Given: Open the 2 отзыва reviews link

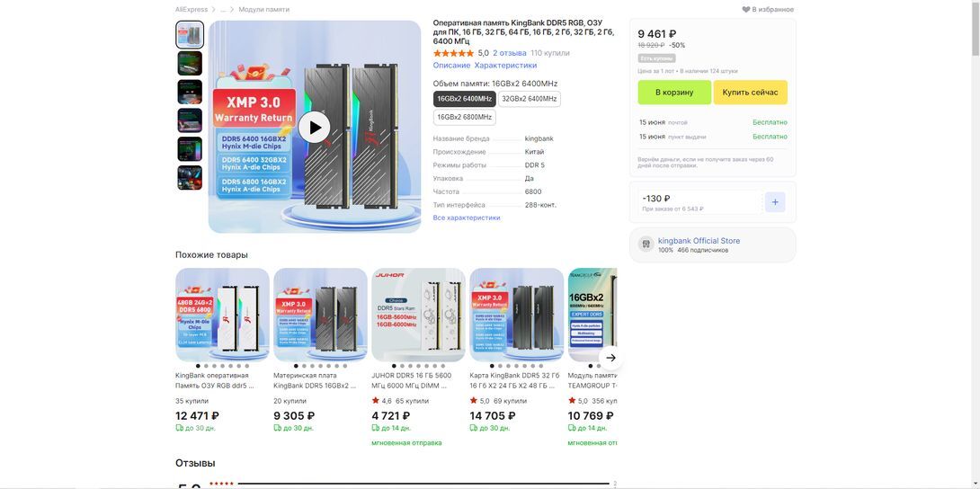Looking at the screenshot, I should pyautogui.click(x=509, y=53).
